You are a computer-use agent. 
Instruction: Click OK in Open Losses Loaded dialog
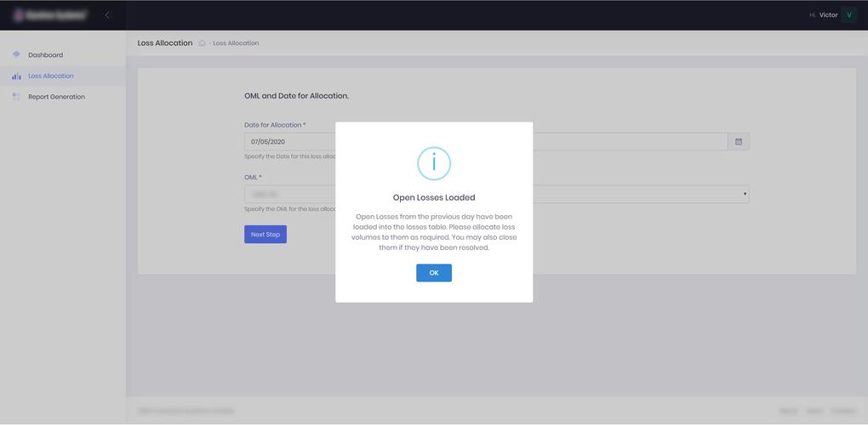click(x=433, y=273)
